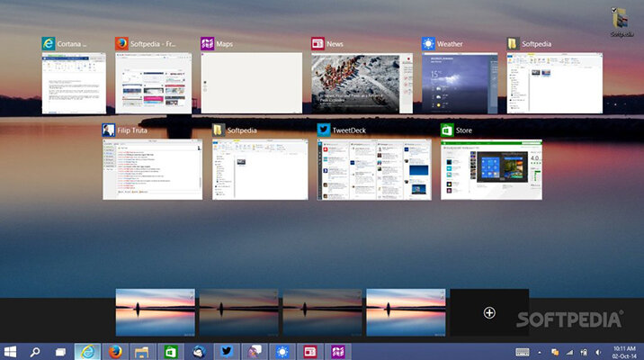644x360 pixels.
Task: Click the News app icon in Task View
Action: (x=318, y=43)
